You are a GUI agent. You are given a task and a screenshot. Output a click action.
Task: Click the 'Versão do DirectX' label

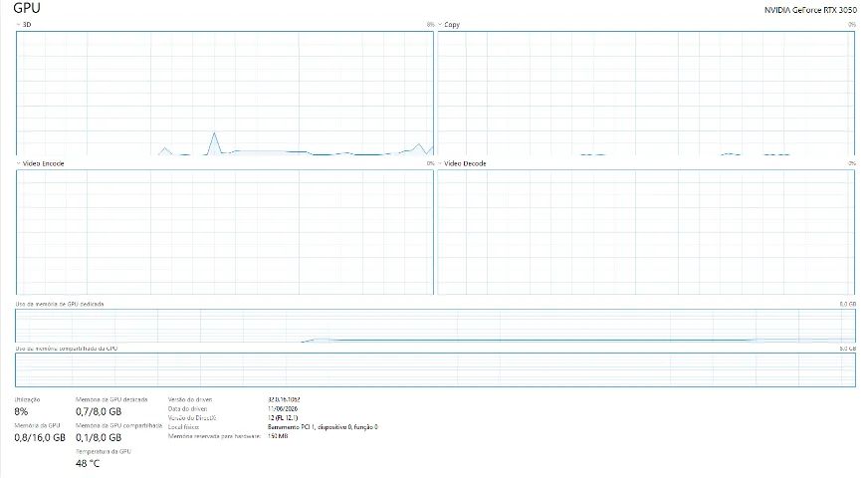pos(192,417)
